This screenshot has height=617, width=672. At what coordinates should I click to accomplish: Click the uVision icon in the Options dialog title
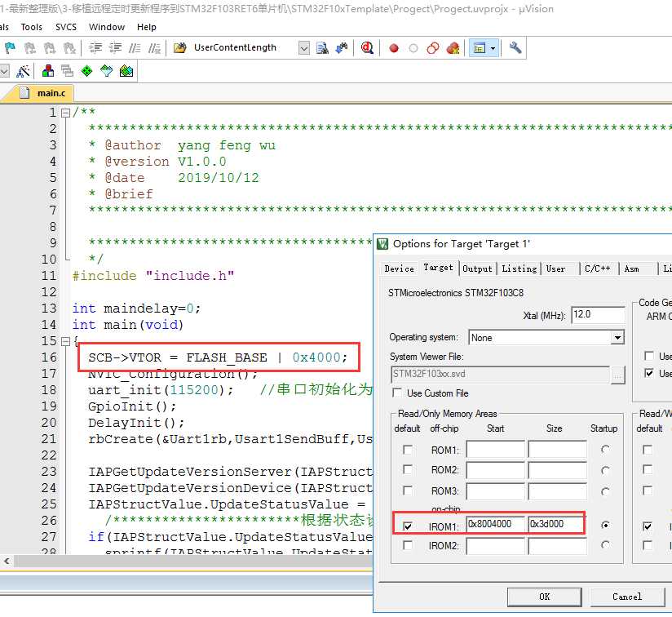382,244
